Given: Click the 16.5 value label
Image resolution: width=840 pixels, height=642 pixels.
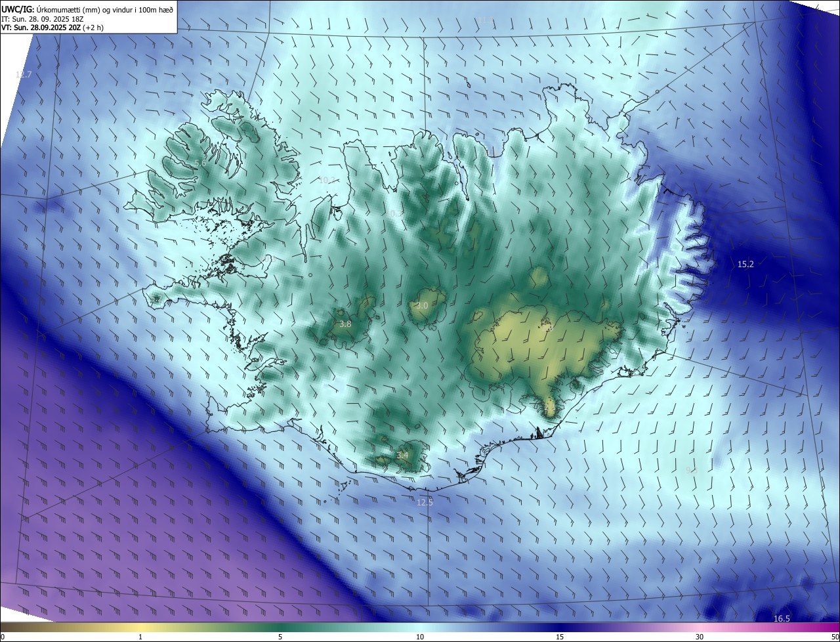Looking at the screenshot, I should point(782,618).
